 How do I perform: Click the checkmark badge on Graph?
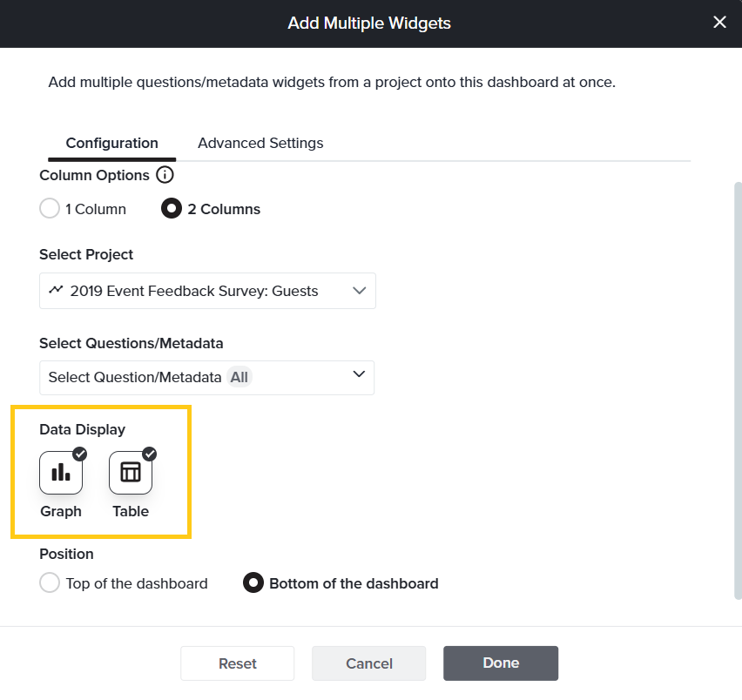click(80, 454)
